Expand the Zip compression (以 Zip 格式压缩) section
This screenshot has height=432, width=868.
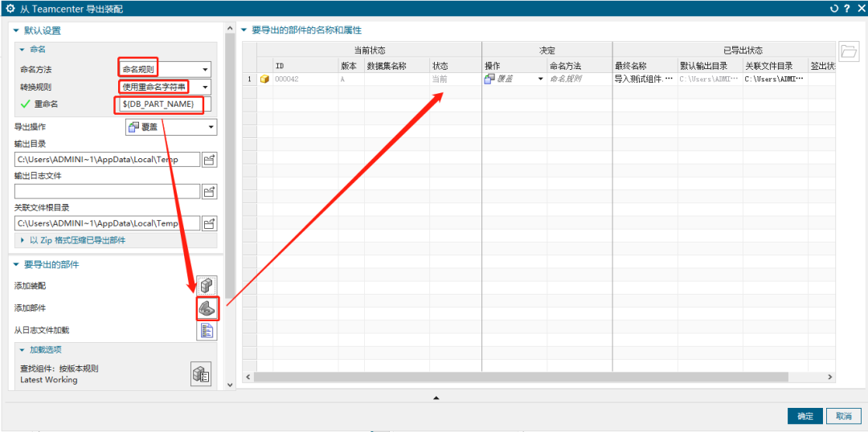[x=23, y=241]
